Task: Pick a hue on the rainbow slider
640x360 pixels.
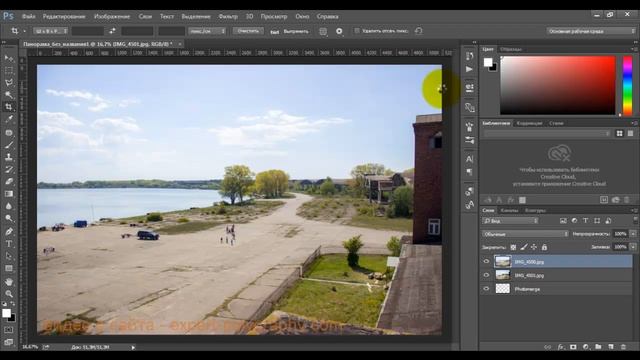Action: pyautogui.click(x=627, y=85)
